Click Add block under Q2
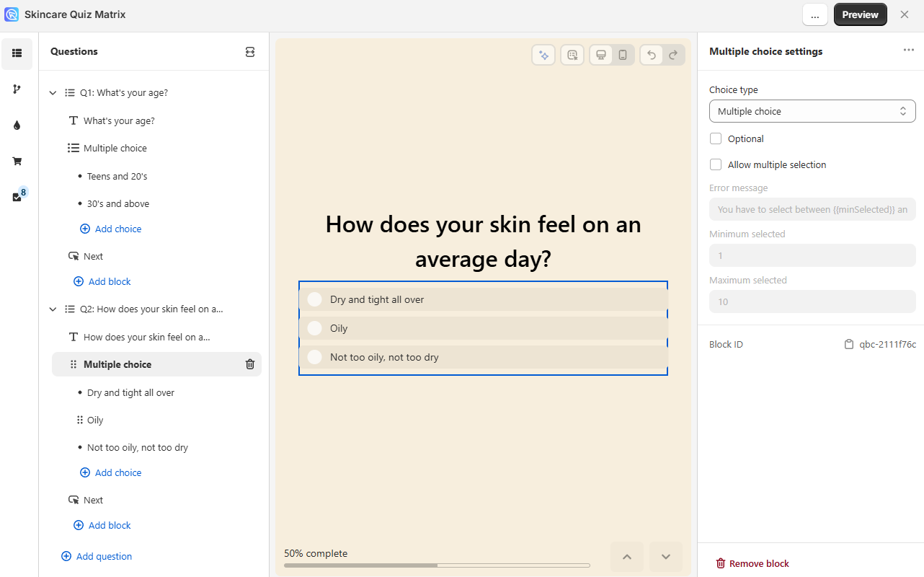The image size is (924, 577). coord(102,525)
